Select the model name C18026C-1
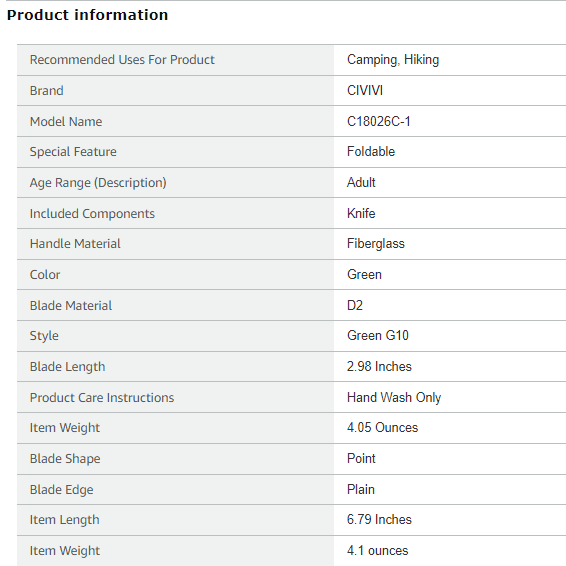 (379, 121)
